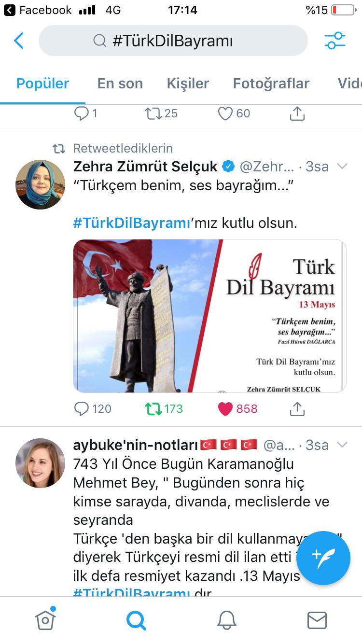Retweet the top tweet showing 25

[161, 113]
